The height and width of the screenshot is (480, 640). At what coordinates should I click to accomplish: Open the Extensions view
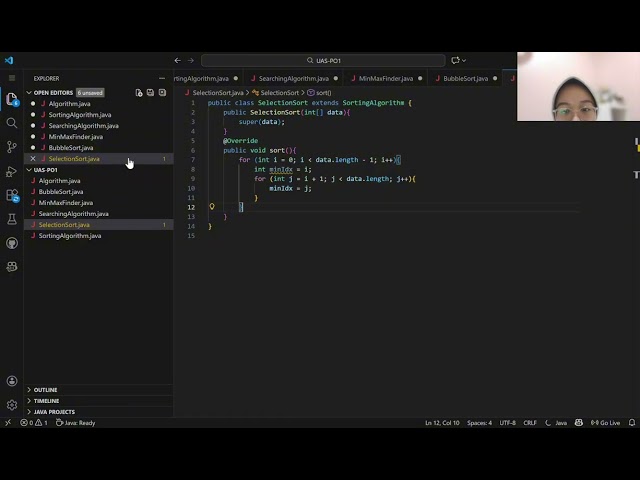pyautogui.click(x=12, y=195)
